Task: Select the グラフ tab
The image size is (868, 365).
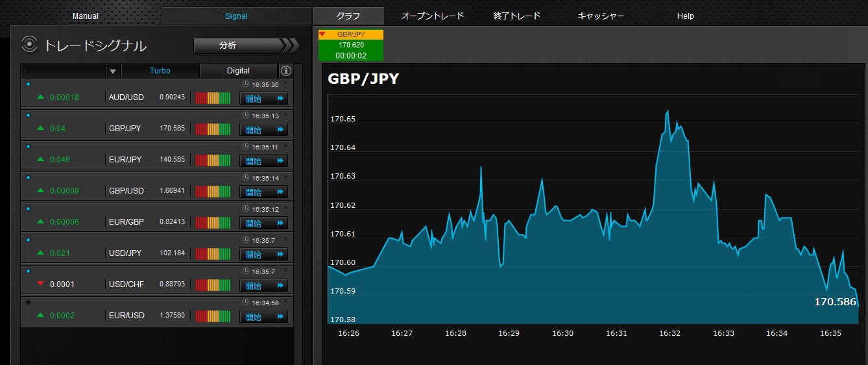Action: tap(348, 16)
